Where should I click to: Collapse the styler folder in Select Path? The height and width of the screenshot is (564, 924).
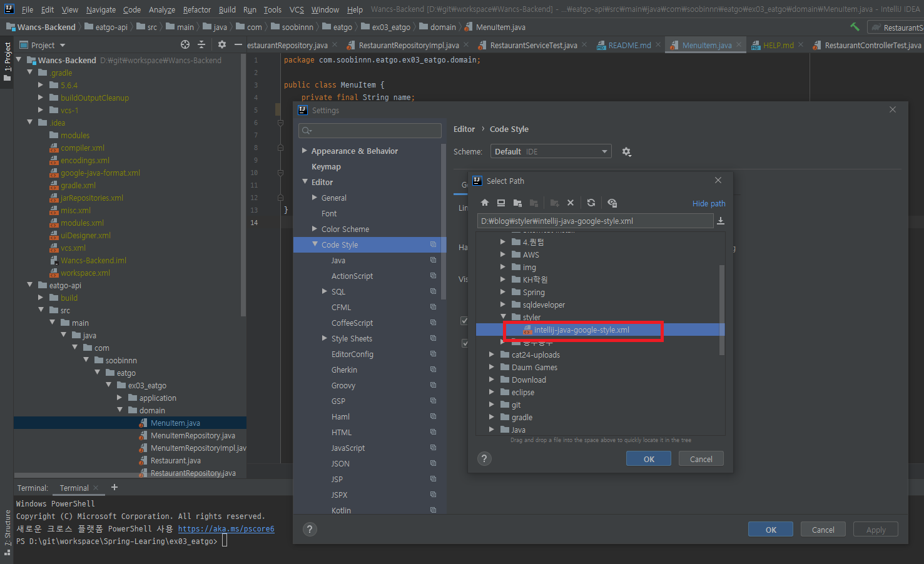click(x=503, y=317)
